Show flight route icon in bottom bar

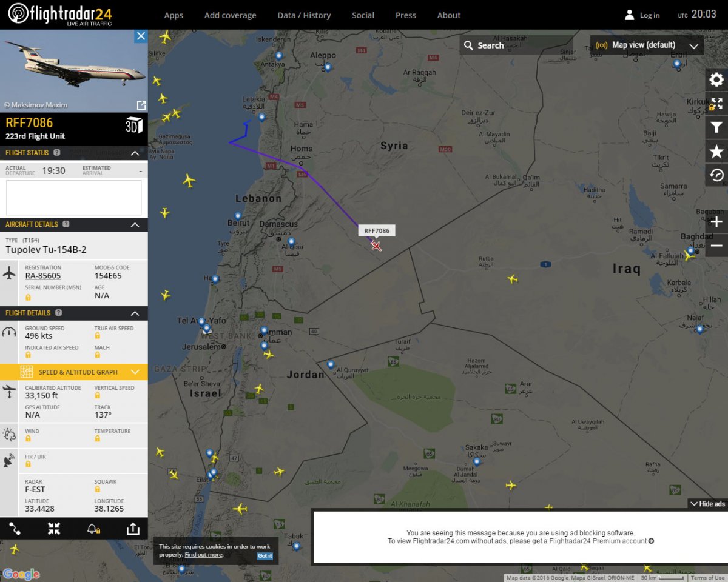(x=15, y=529)
